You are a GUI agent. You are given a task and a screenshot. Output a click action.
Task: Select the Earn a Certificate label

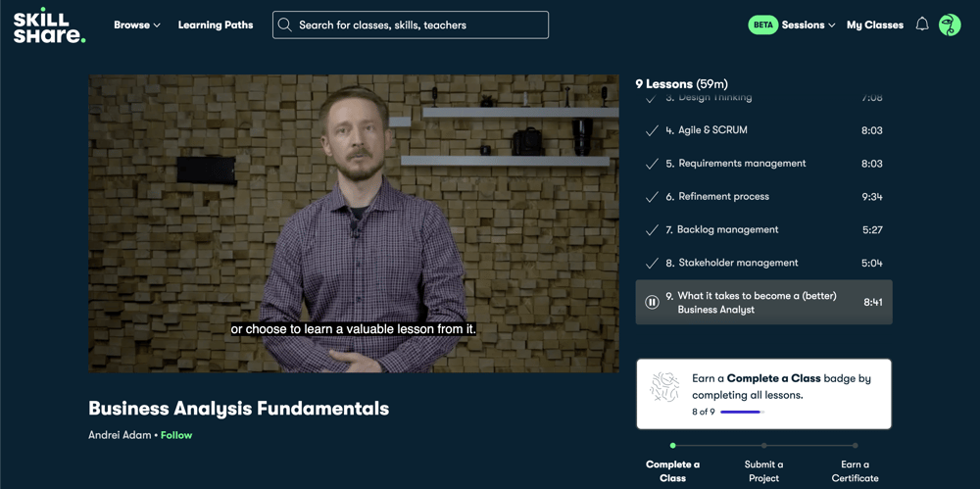pos(855,471)
